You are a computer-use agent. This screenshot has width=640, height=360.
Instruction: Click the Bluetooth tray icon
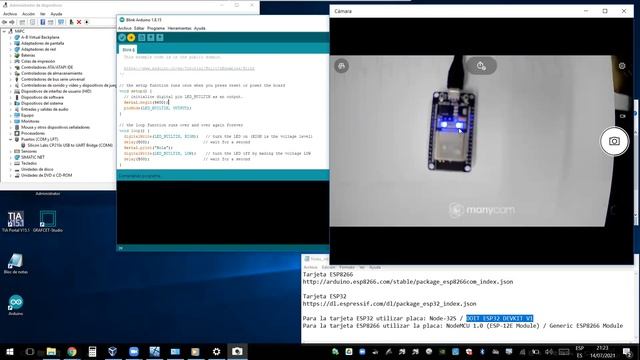pyautogui.click(x=482, y=351)
